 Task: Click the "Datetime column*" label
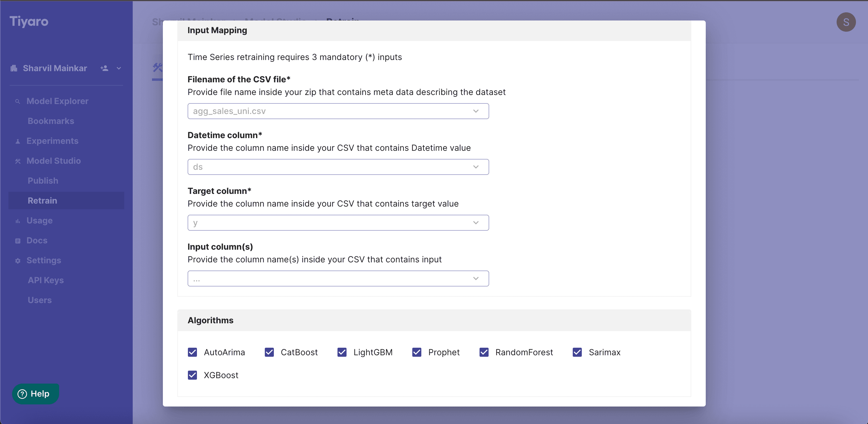pos(225,135)
